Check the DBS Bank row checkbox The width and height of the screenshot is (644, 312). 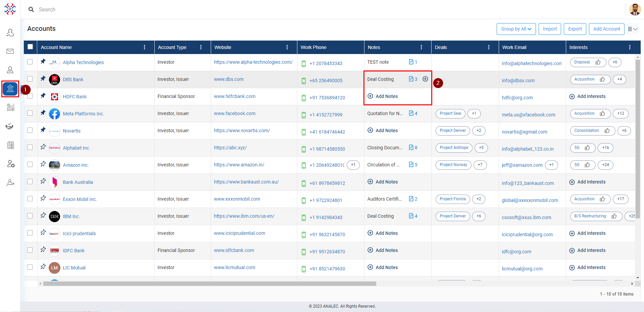click(30, 79)
